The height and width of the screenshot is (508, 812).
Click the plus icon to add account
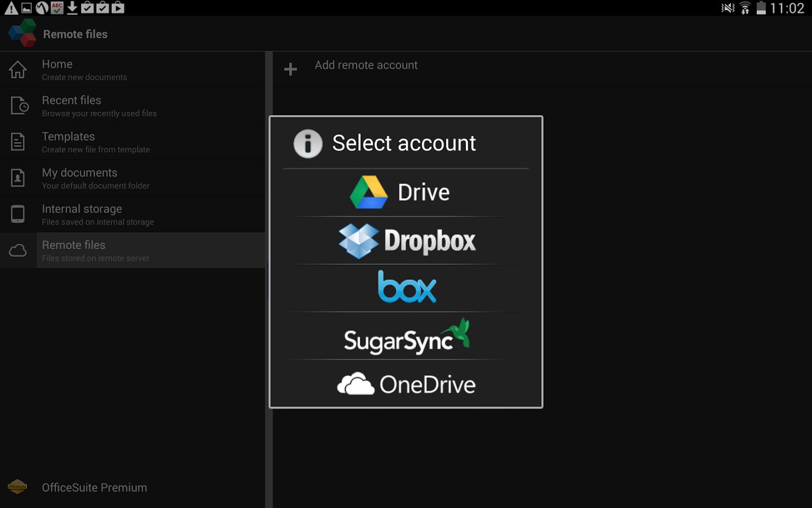(x=290, y=69)
